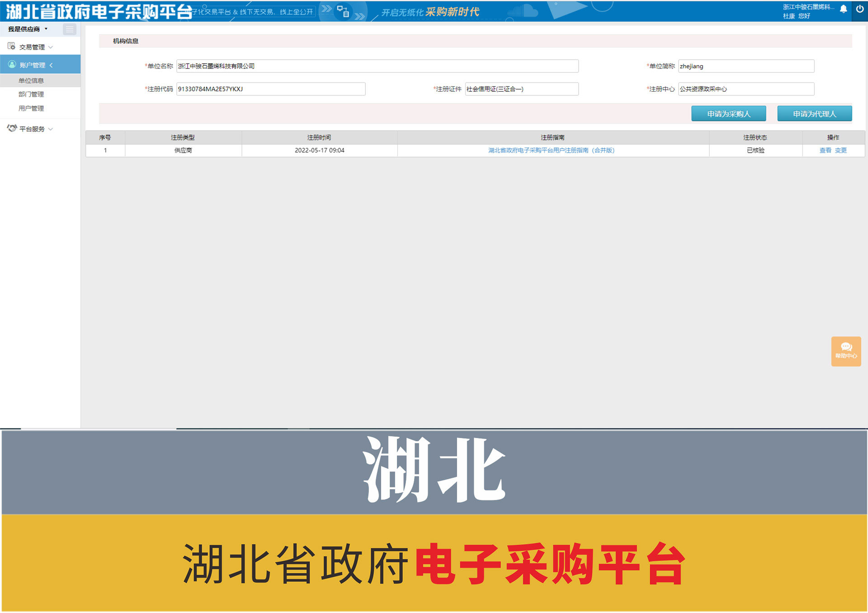
Task: Click the 注册类型 column header
Action: (x=183, y=137)
